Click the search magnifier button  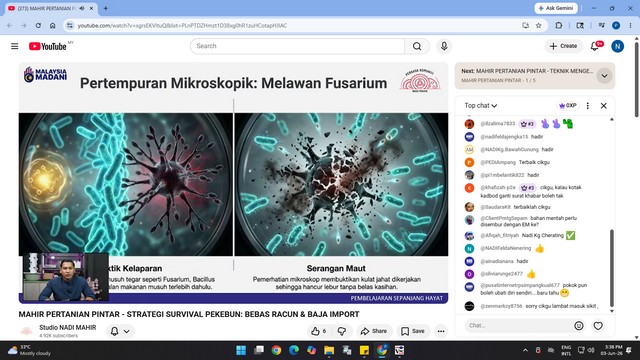tap(417, 46)
